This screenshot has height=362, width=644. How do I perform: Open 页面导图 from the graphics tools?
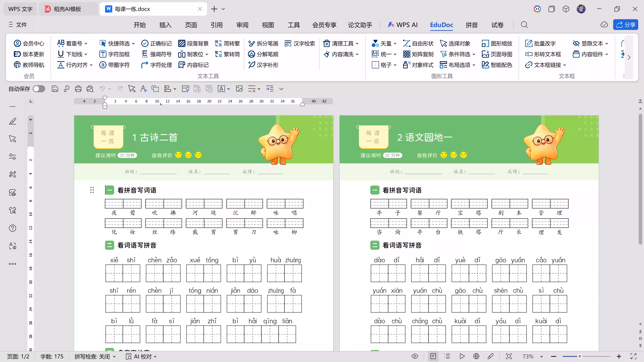pyautogui.click(x=497, y=54)
